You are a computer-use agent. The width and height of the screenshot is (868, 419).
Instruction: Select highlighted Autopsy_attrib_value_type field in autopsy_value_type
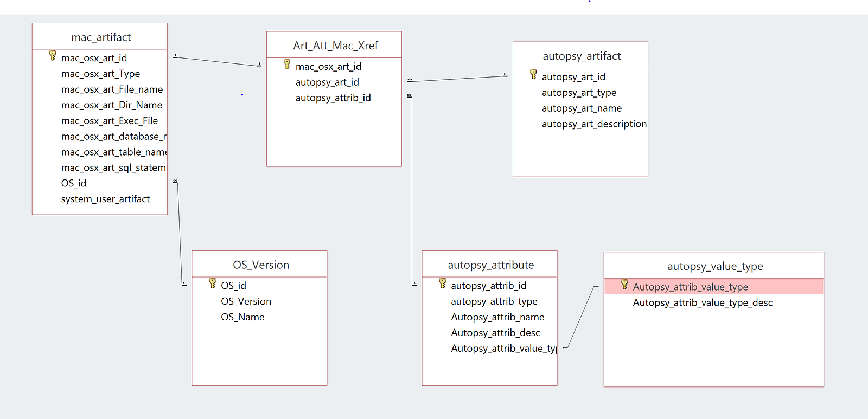coord(714,287)
